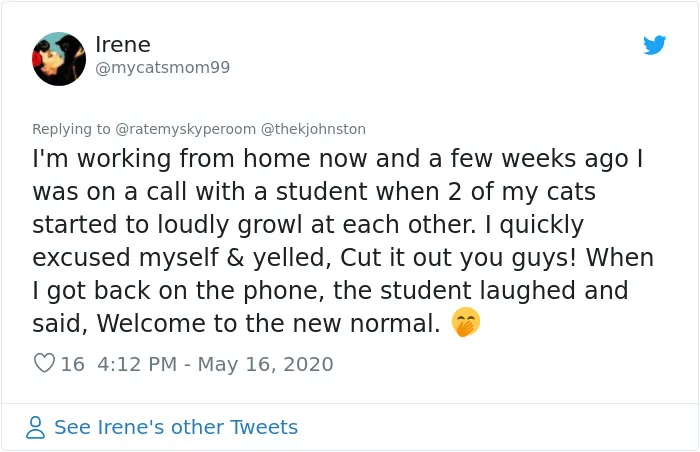Screen dimensions: 700x452
Task: Click the 'I'm working from home' line
Action: (338, 159)
